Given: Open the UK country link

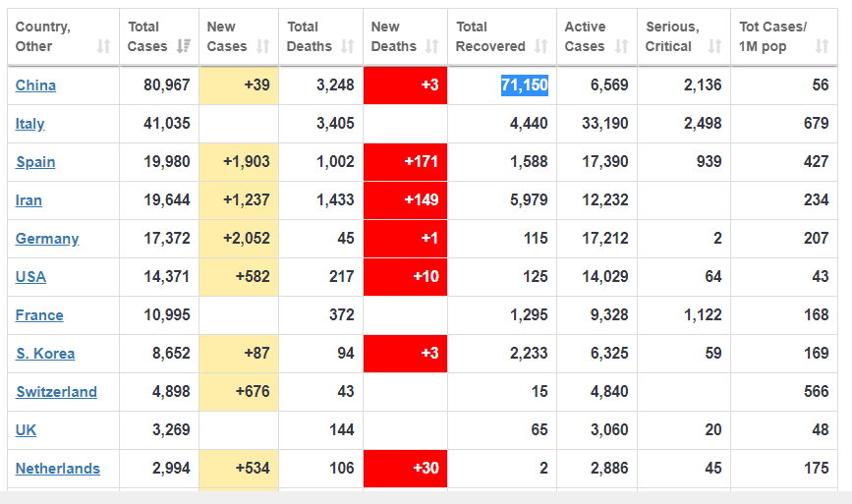Looking at the screenshot, I should point(26,430).
